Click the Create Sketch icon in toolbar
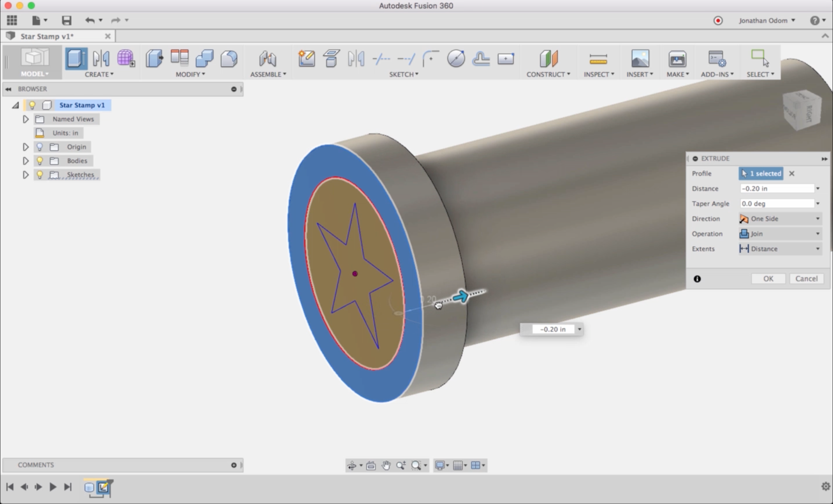833x504 pixels. coord(306,58)
